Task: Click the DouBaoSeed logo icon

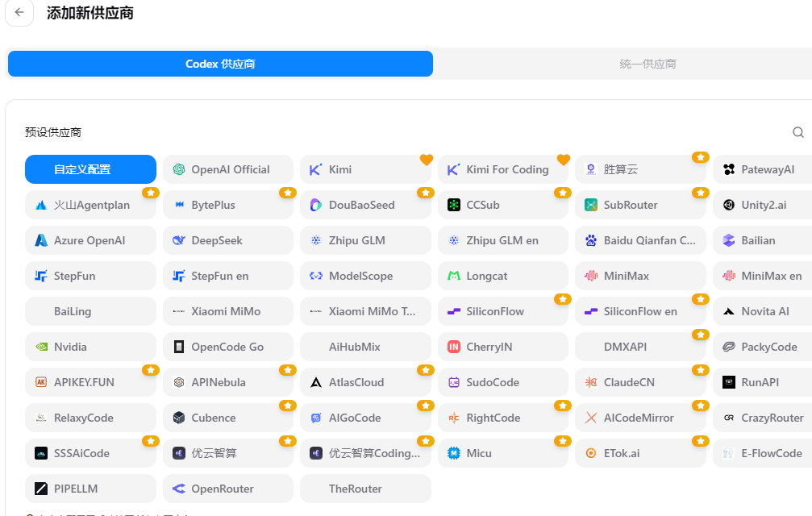Action: click(316, 205)
